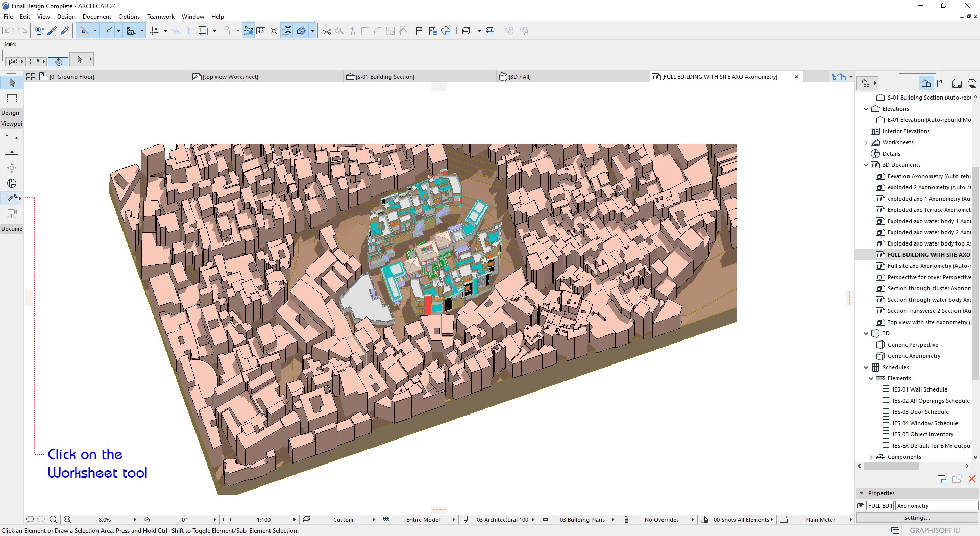Select the Inject Parameters syringe icon
The width and height of the screenshot is (980, 536).
click(65, 31)
